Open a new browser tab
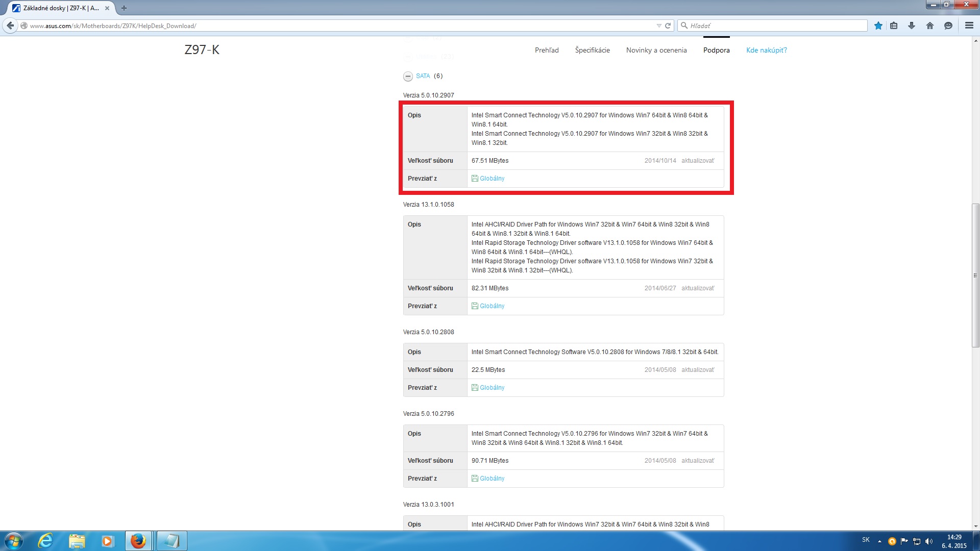Viewport: 980px width, 551px height. tap(124, 8)
